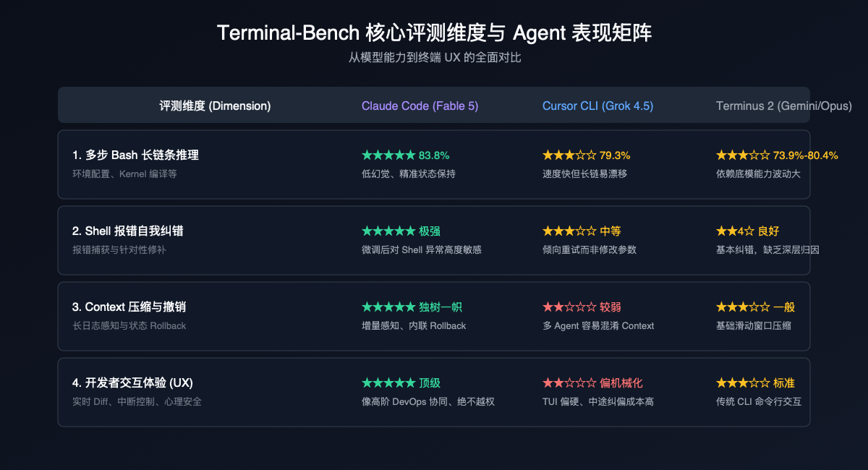Click the 独树一帜 five-star rating
The image size is (868, 470).
pos(412,307)
